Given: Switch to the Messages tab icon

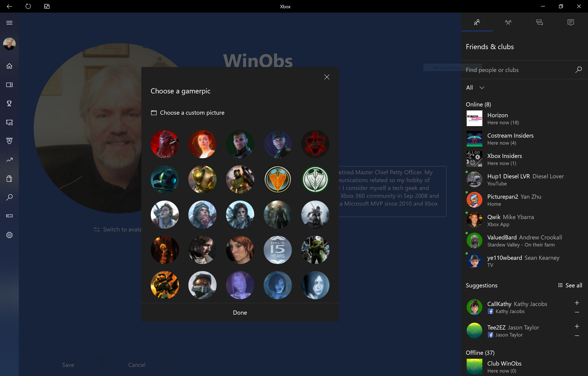Looking at the screenshot, I should click(539, 23).
